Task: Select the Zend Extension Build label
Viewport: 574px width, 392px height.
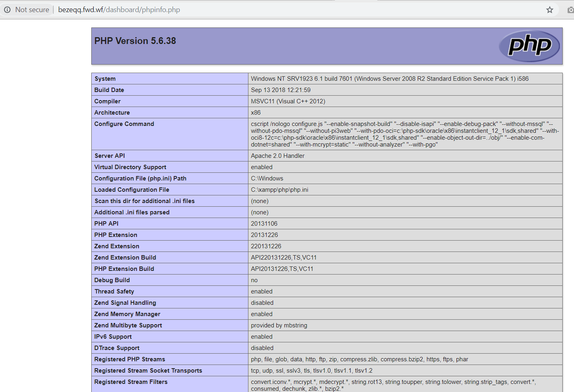Action: tap(125, 258)
